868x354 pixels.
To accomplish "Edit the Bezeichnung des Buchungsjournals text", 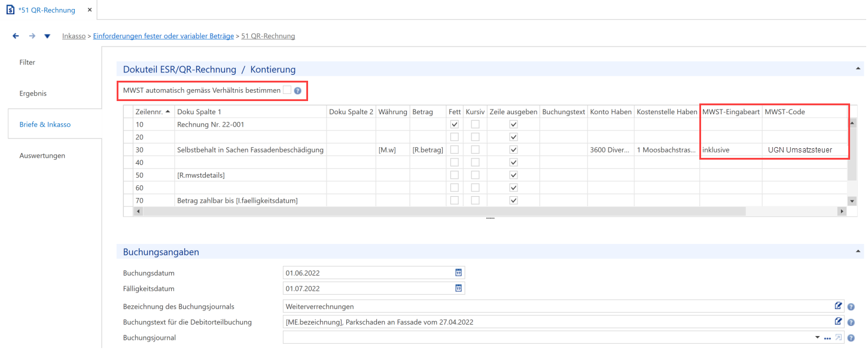I will pos(839,306).
